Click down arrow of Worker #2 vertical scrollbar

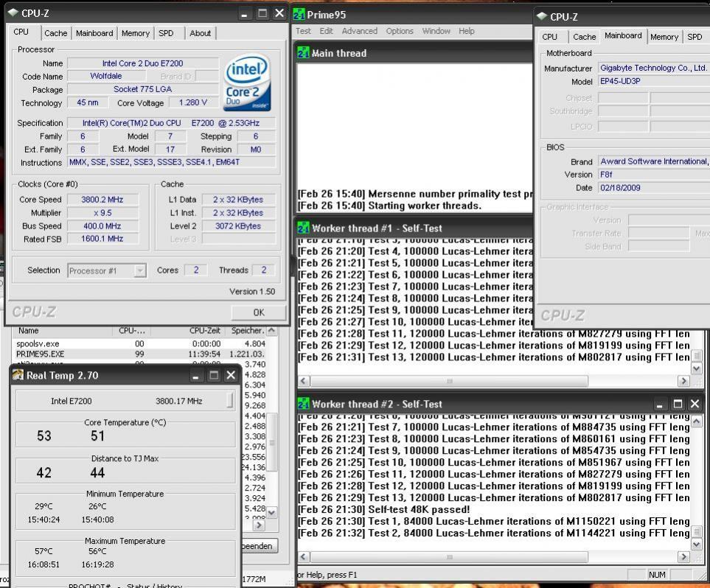(x=697, y=545)
